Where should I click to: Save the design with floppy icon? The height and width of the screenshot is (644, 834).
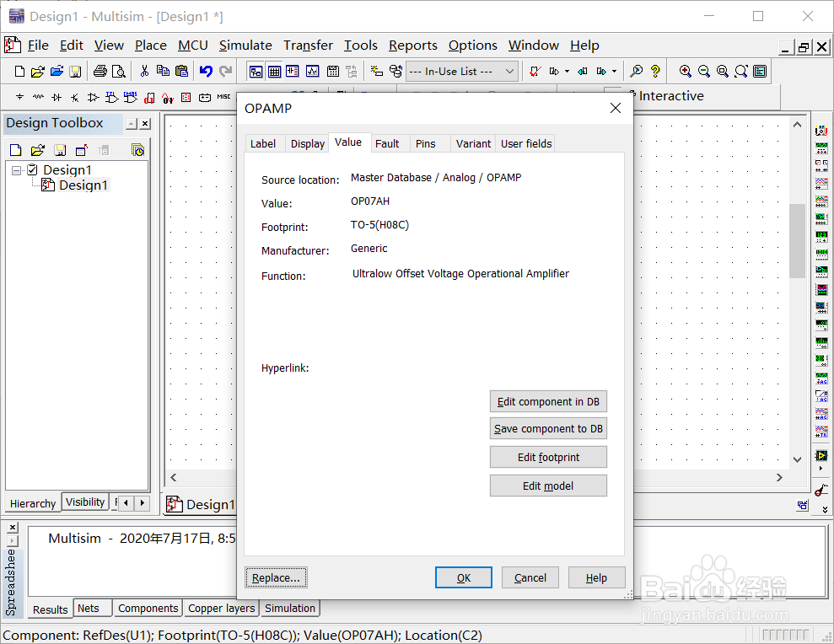click(76, 72)
